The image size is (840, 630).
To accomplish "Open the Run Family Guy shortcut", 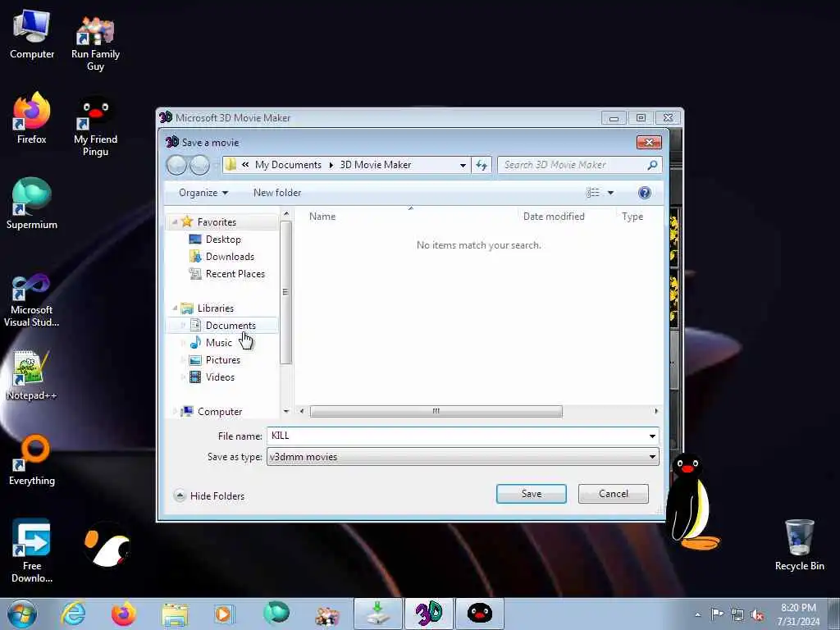I will 95,43.
